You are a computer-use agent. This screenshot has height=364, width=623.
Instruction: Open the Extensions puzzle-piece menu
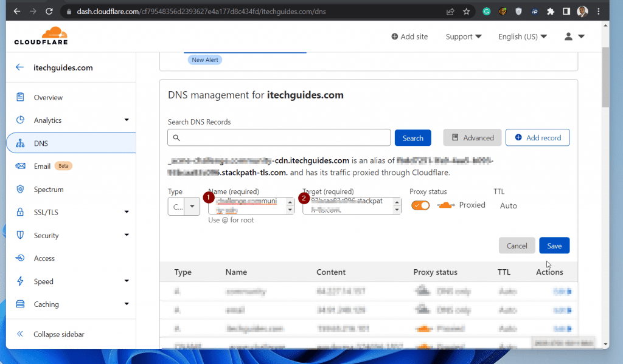[551, 12]
